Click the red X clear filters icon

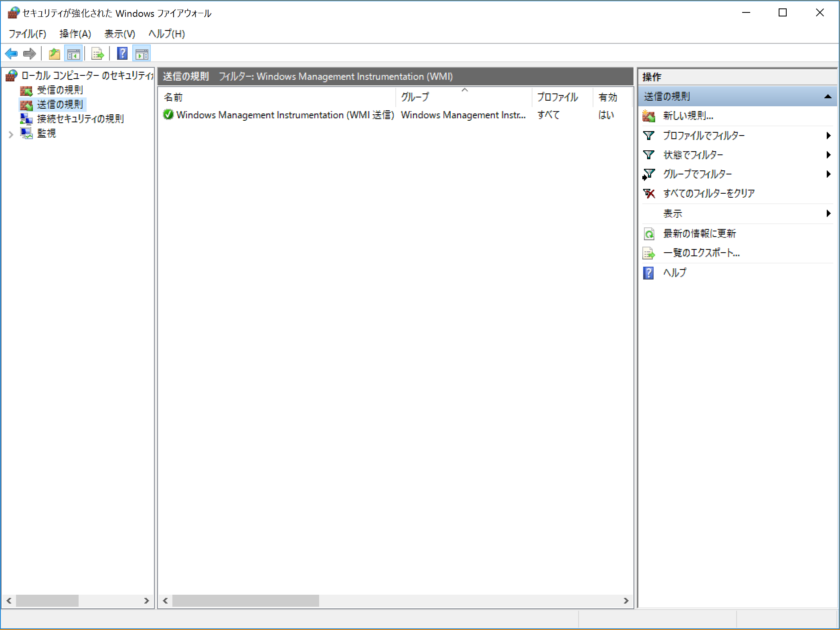coord(649,193)
